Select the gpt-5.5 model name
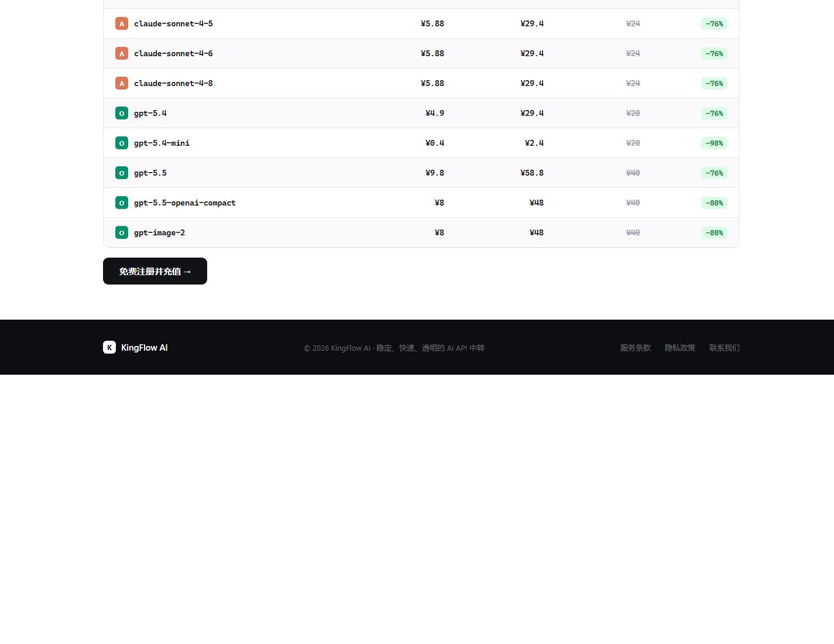834x644 pixels. pos(150,173)
